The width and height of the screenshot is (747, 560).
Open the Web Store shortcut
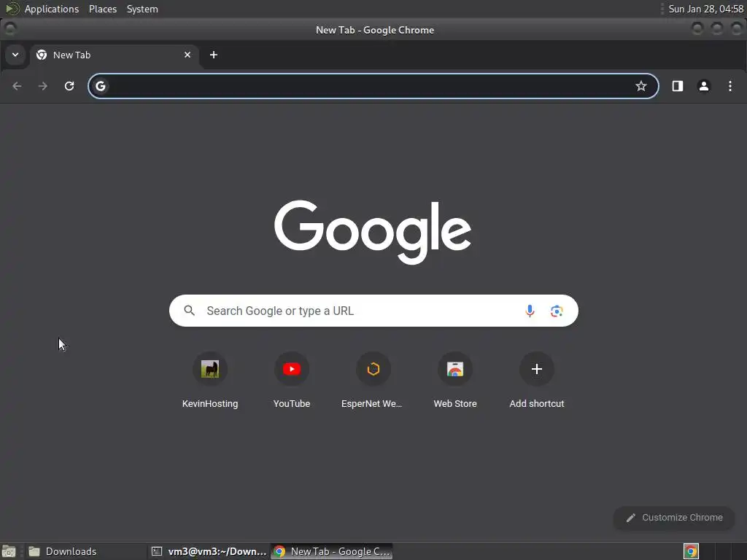tap(455, 380)
